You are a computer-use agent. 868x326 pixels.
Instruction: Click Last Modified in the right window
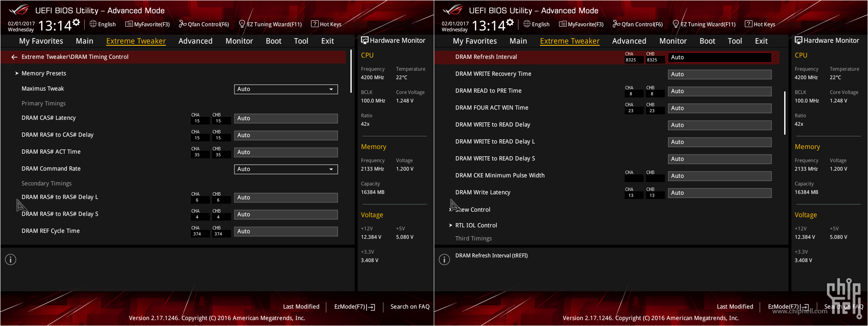(735, 307)
